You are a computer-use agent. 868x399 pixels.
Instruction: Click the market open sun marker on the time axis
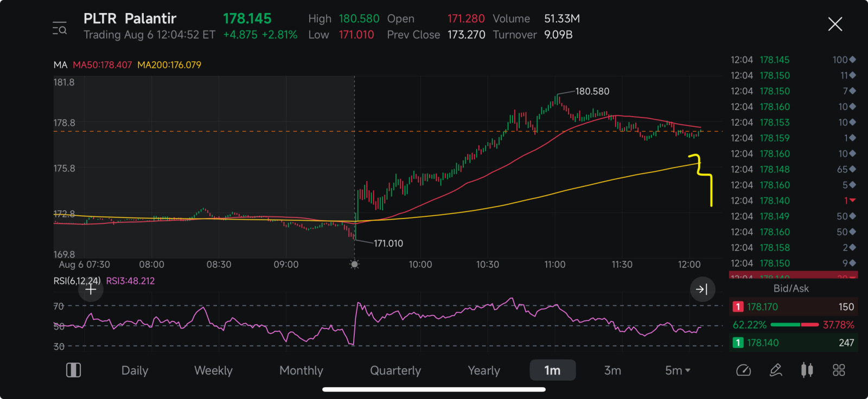(x=354, y=265)
